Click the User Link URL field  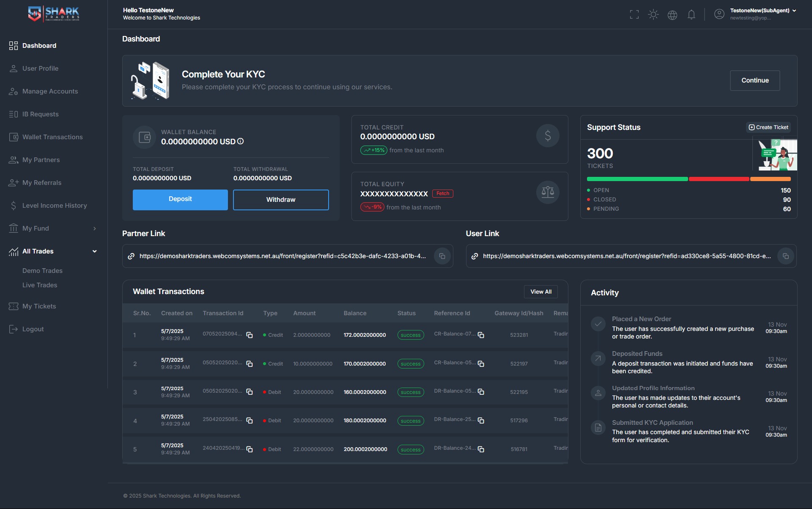(631, 256)
